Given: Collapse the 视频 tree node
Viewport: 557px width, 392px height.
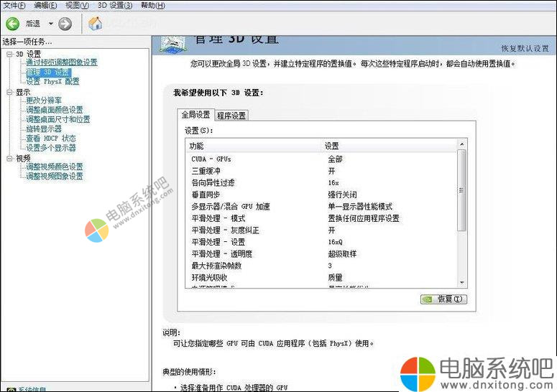Looking at the screenshot, I should point(9,158).
